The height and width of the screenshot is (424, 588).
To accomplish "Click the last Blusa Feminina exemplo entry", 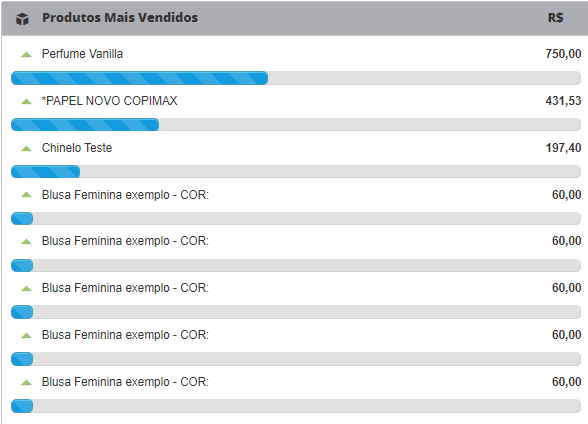I will pos(125,382).
